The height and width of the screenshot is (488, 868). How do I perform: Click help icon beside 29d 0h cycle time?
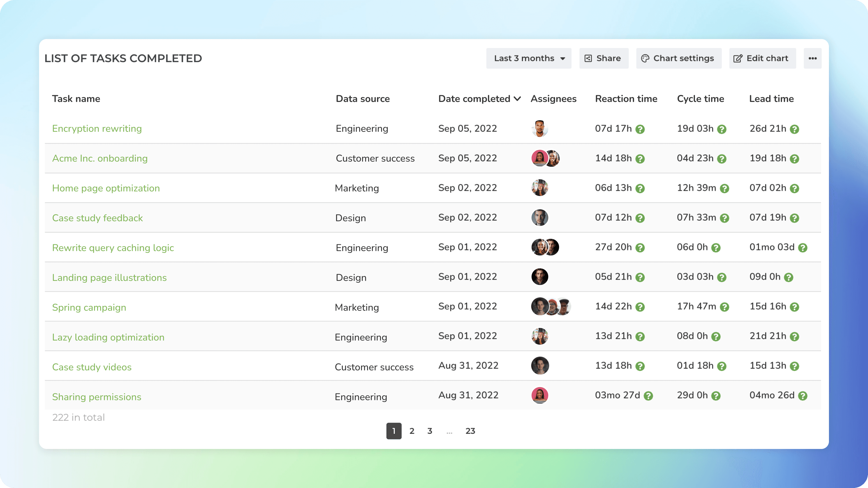tap(716, 396)
